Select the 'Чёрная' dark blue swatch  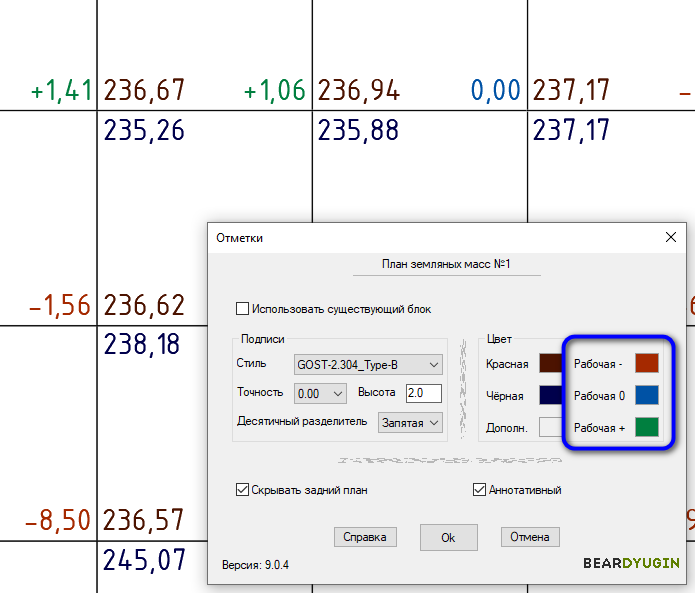click(550, 395)
